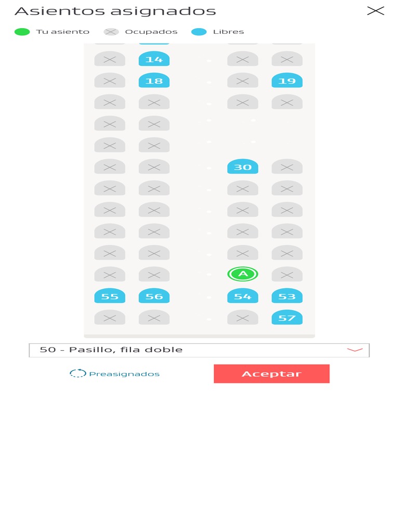The height and width of the screenshot is (532, 399).
Task: Close the Asientos asignados dialog
Action: (375, 11)
